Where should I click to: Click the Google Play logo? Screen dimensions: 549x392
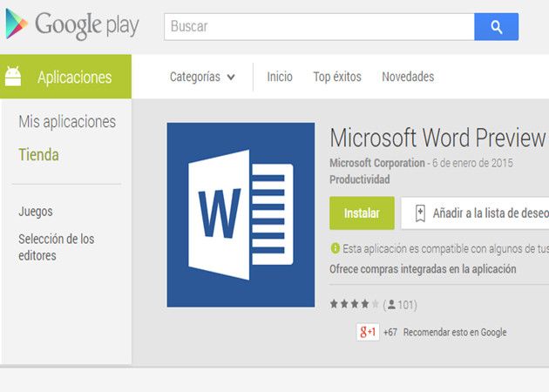[71, 26]
